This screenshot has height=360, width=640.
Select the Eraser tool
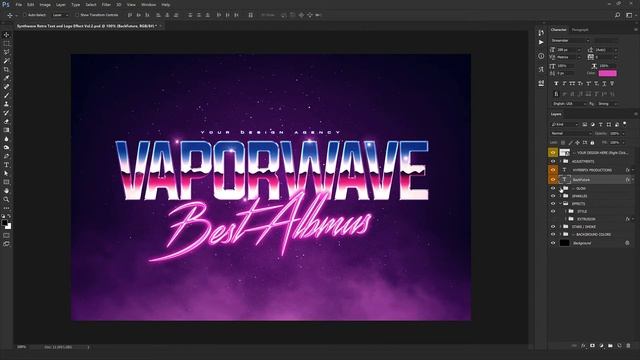(x=7, y=121)
